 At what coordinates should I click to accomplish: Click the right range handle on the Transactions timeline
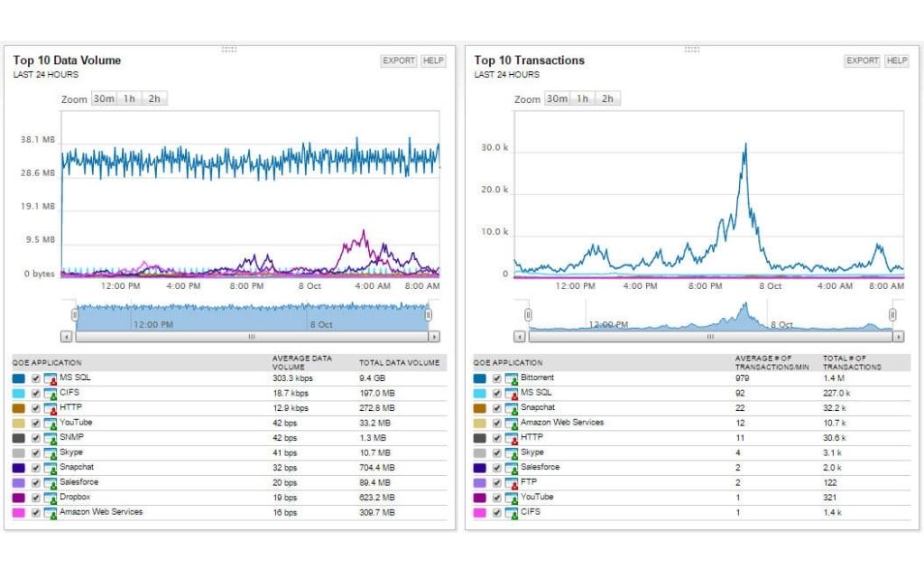pyautogui.click(x=892, y=316)
